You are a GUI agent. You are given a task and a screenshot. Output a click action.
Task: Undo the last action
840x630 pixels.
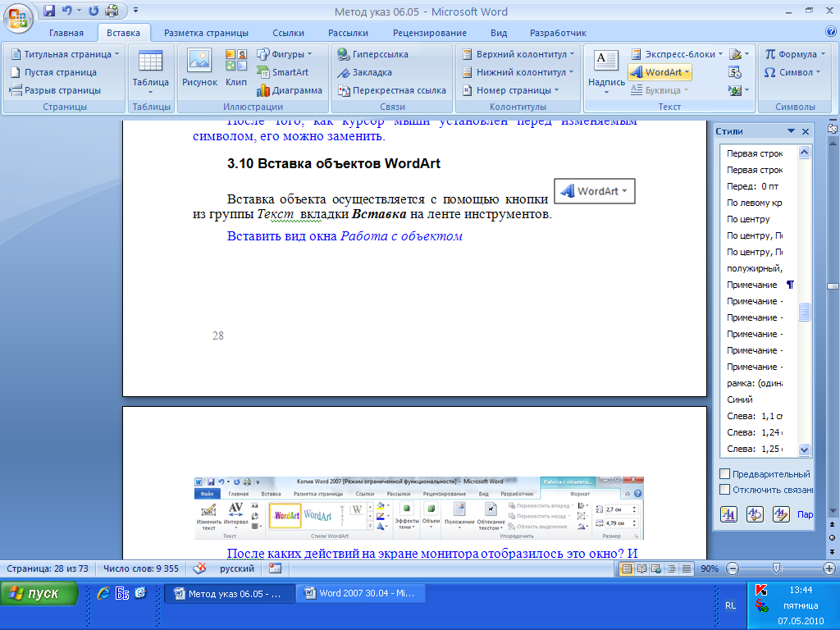tap(67, 10)
